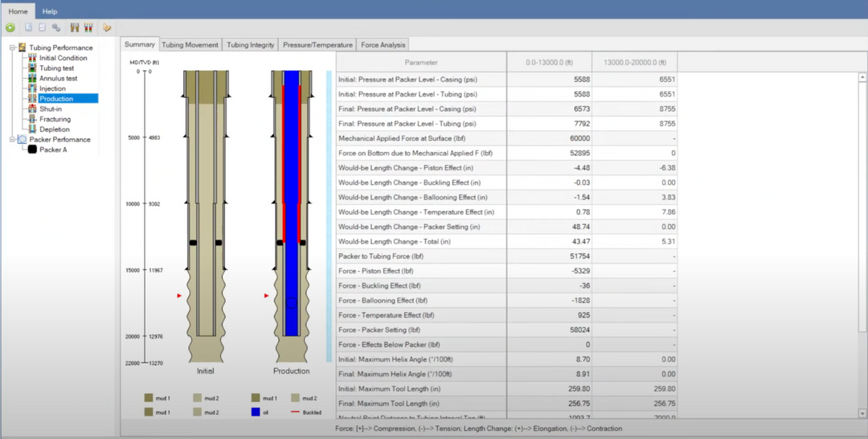The width and height of the screenshot is (868, 439).
Task: Collapse the Tubing Performance tree node
Action: pyautogui.click(x=12, y=47)
